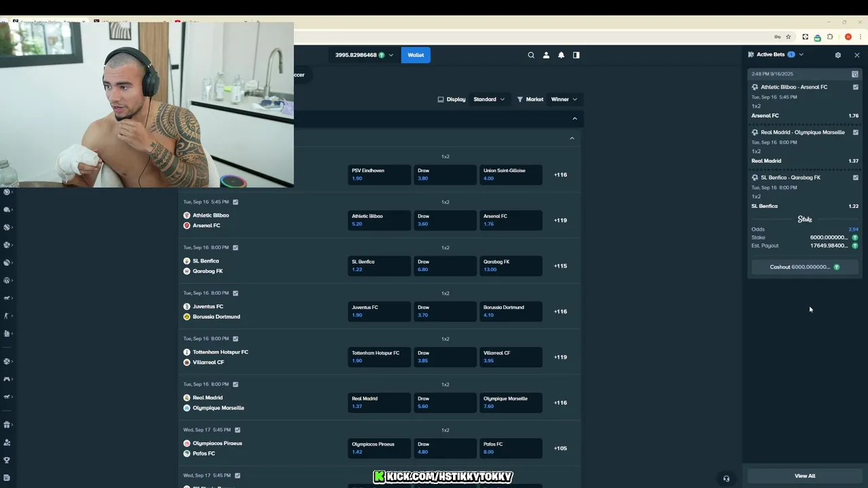
Task: Collapse the league section chevron
Action: coord(572,138)
